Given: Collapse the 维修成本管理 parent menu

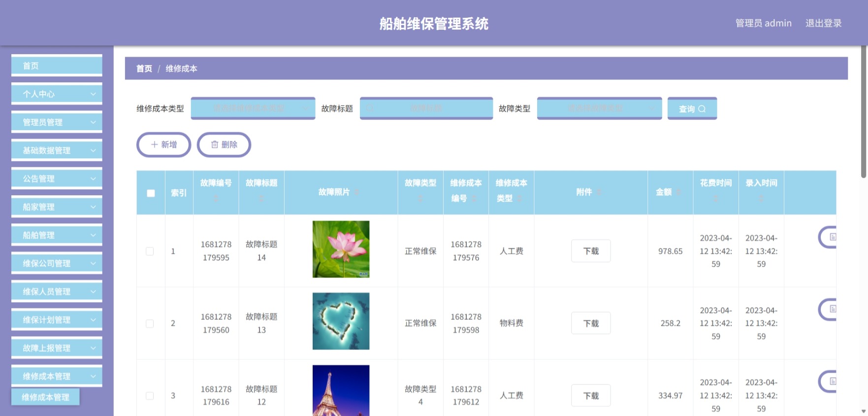Looking at the screenshot, I should 57,376.
